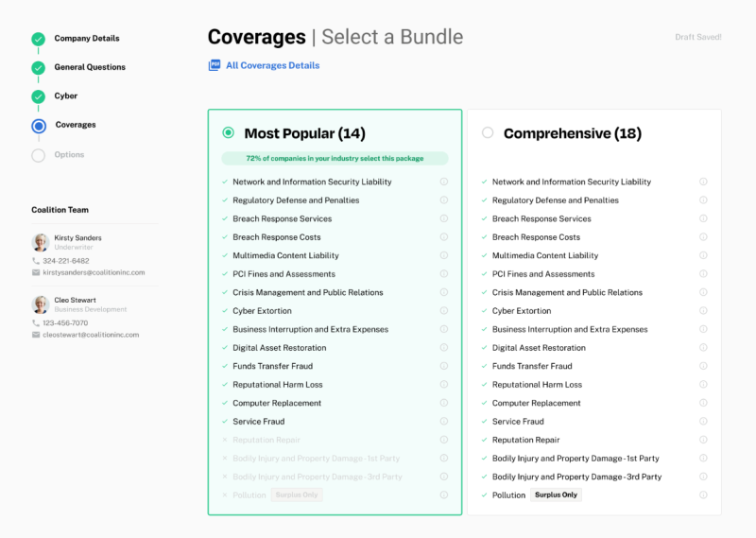Open info for Service Fraud in Most Popular
756x538 pixels.
pyautogui.click(x=444, y=422)
